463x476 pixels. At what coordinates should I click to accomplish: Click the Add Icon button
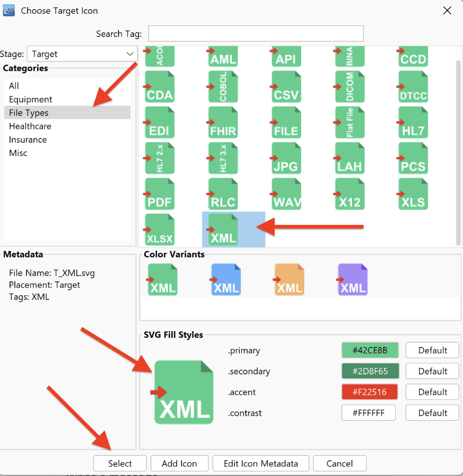pos(179,463)
